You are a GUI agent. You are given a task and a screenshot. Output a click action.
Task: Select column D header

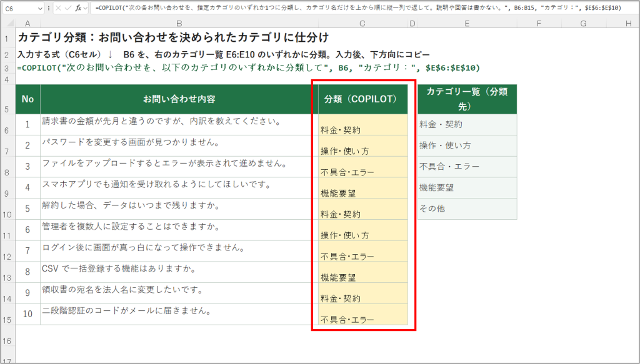[412, 24]
